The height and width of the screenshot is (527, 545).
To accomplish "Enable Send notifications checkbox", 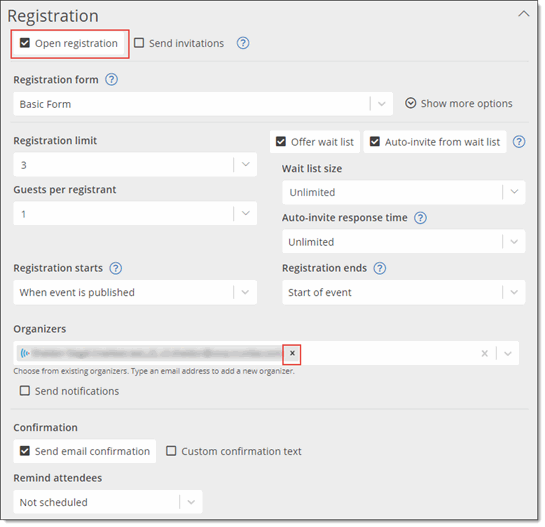I will point(25,391).
